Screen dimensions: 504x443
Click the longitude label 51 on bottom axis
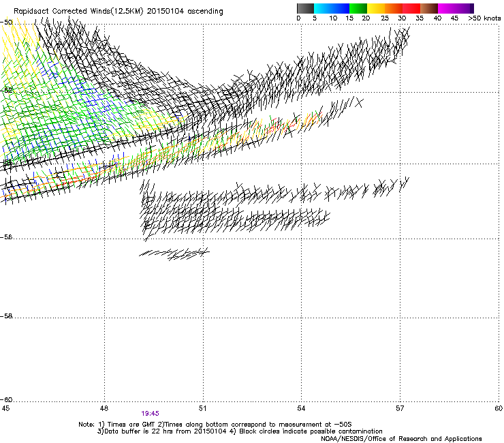(202, 408)
